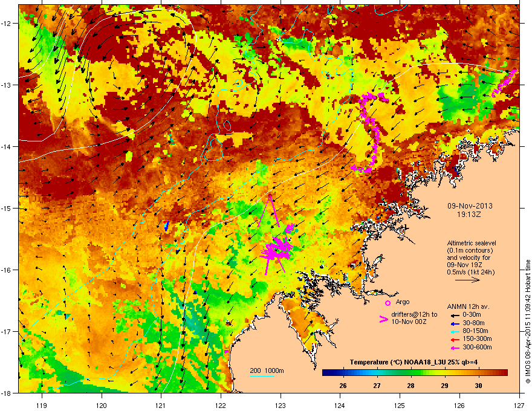Screen dimensions: 532x411
Task: Select the magenta 300-600m arrow in the ANMN legend
Action: (455, 348)
